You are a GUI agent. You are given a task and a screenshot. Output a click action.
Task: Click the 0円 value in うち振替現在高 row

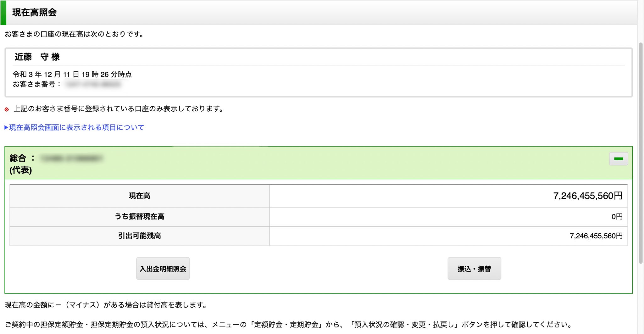pyautogui.click(x=617, y=216)
